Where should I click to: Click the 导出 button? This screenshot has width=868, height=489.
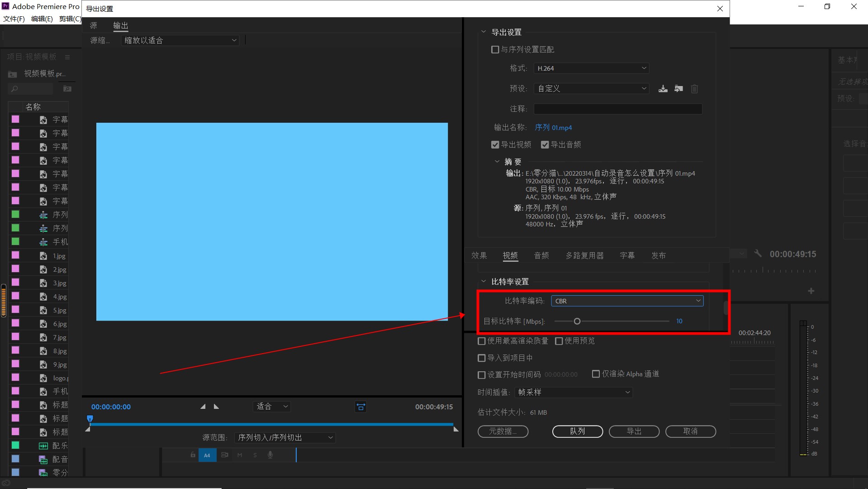[x=634, y=431]
